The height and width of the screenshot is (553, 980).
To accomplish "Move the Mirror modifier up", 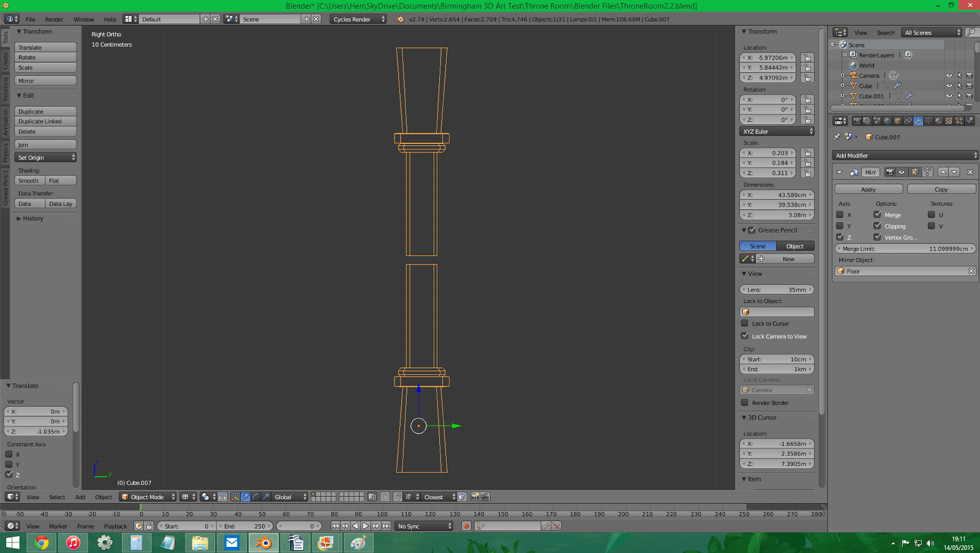I will click(x=943, y=172).
